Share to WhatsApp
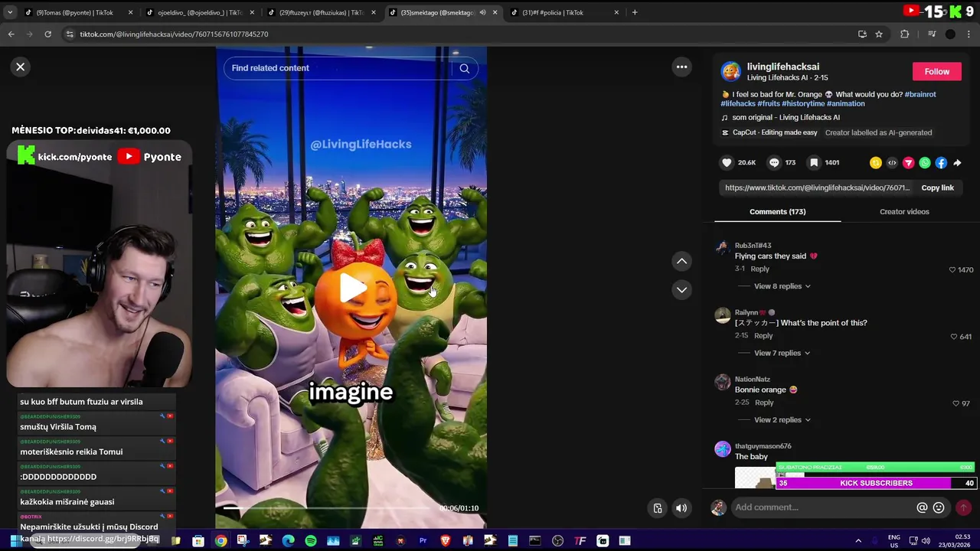 click(x=925, y=162)
